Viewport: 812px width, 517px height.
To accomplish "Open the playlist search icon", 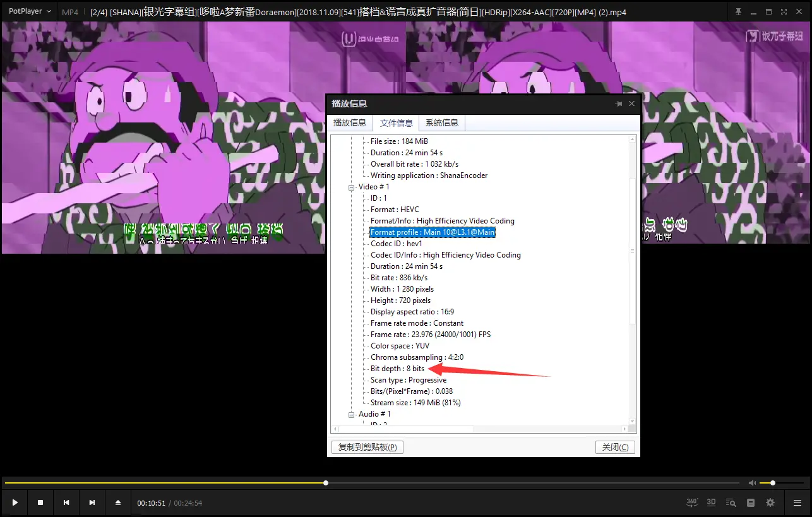I will point(731,502).
